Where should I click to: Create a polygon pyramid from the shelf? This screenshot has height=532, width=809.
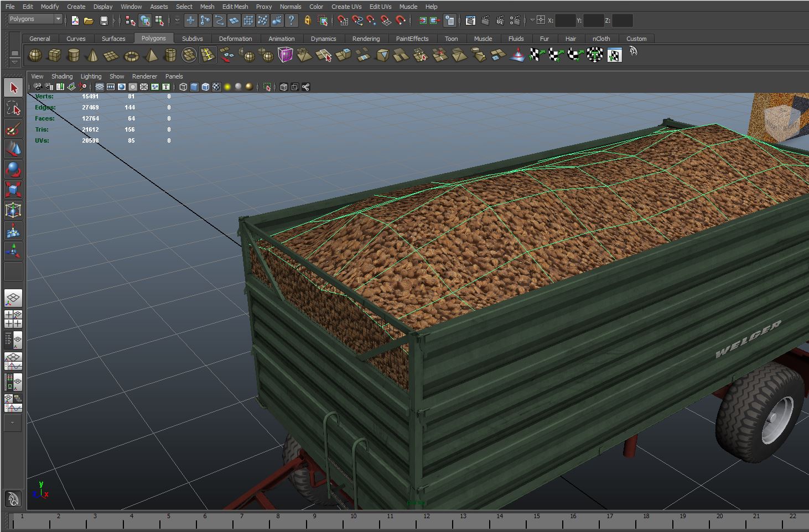click(x=151, y=55)
